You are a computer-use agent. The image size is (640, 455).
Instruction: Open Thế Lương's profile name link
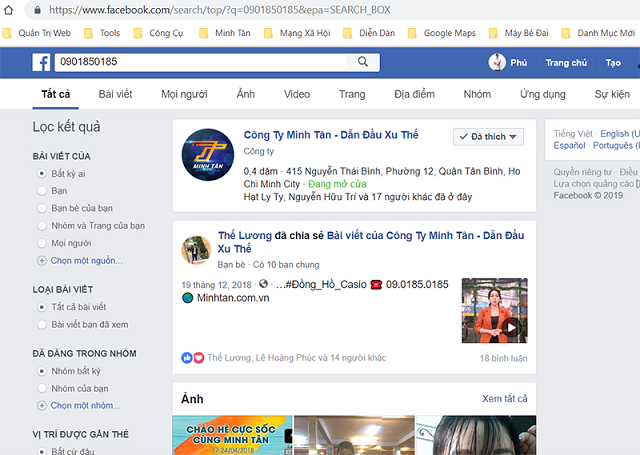tap(244, 235)
